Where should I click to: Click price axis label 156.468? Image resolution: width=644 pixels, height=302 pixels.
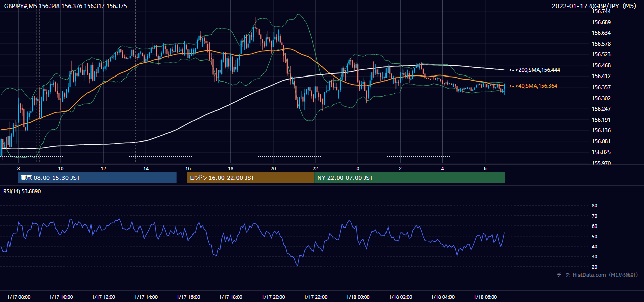[x=601, y=65]
